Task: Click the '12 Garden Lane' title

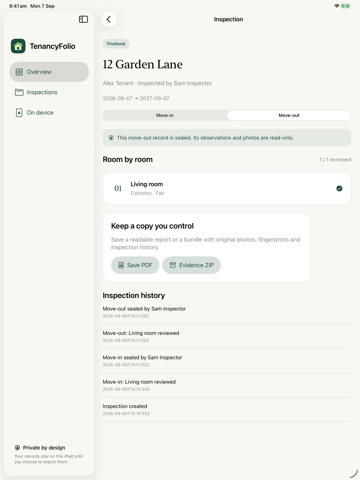Action: [143, 64]
